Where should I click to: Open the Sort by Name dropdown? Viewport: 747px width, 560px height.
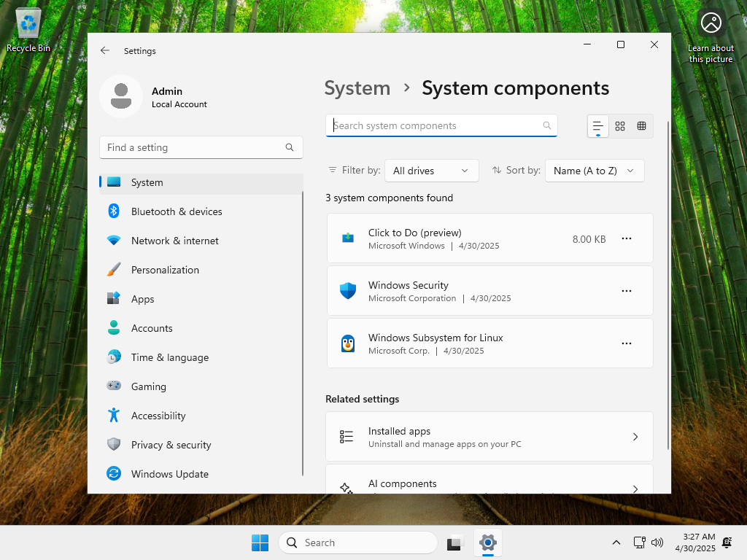[595, 171]
